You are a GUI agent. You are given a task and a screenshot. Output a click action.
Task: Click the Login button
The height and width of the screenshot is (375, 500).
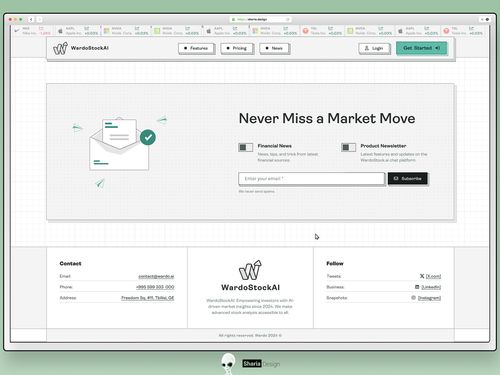(374, 48)
